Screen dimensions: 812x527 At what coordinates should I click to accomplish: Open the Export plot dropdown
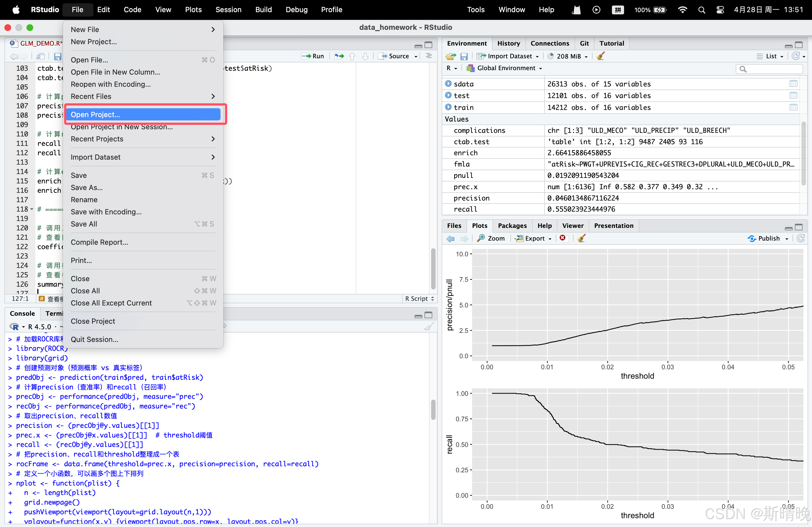pyautogui.click(x=535, y=238)
